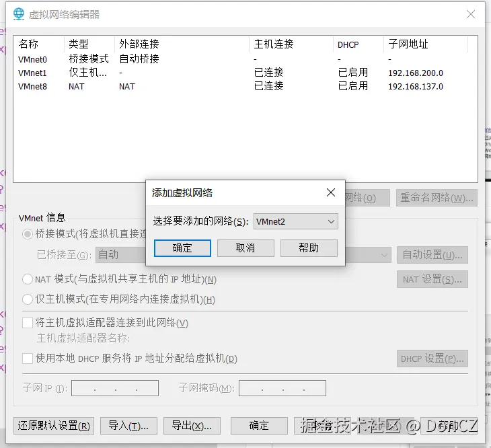491x448 pixels.
Task: Close the 虚拟网络编辑器 window
Action: [471, 14]
